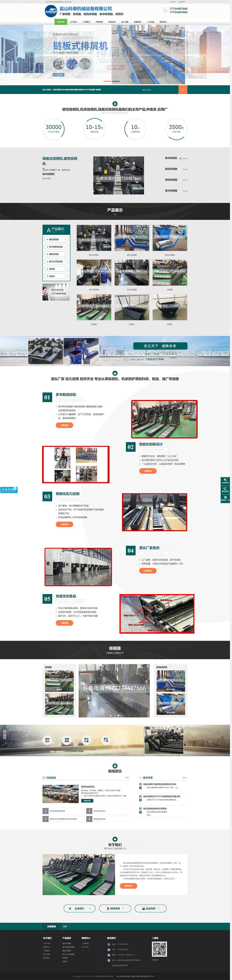The image size is (232, 980).
Task: Click the orange search magnifier icon
Action: coord(183,90)
